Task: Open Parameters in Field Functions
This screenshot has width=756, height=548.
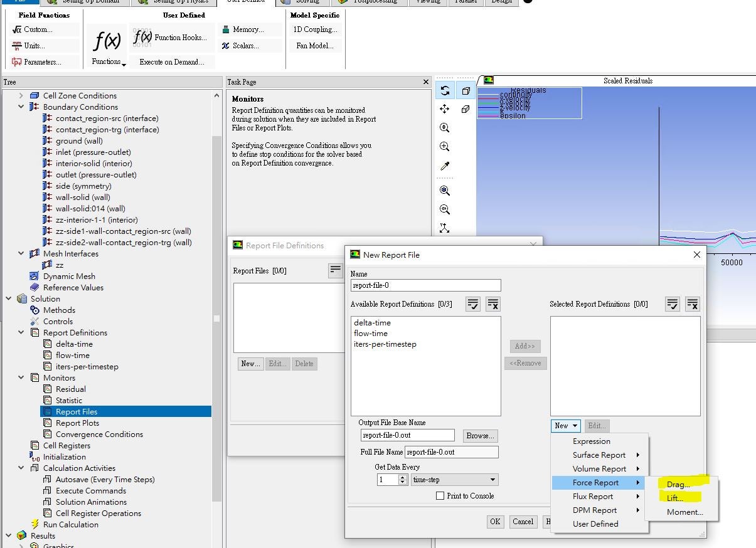Action: tap(36, 62)
